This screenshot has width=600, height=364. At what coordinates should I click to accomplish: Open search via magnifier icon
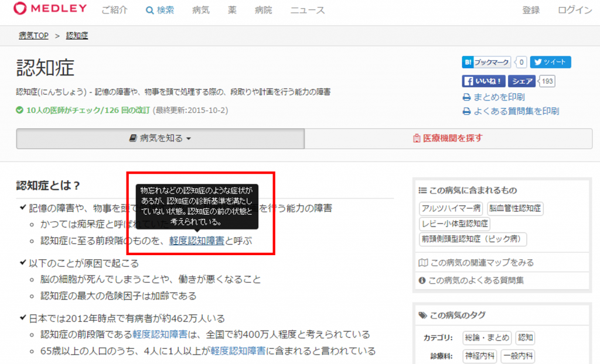click(x=149, y=11)
